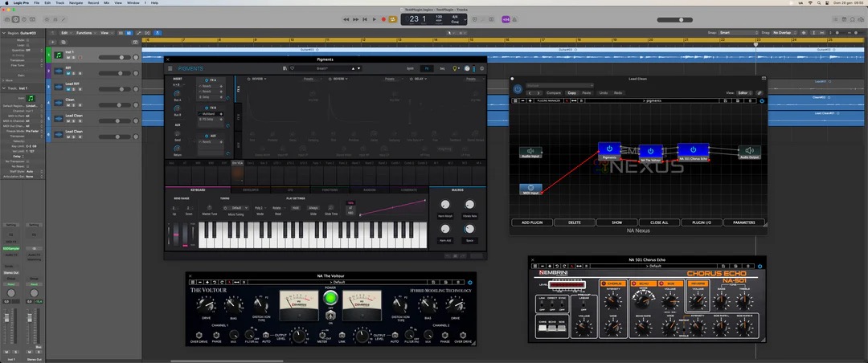Favorite the Pigments preset with heart icon
This screenshot has width=868, height=363.
pos(292,68)
